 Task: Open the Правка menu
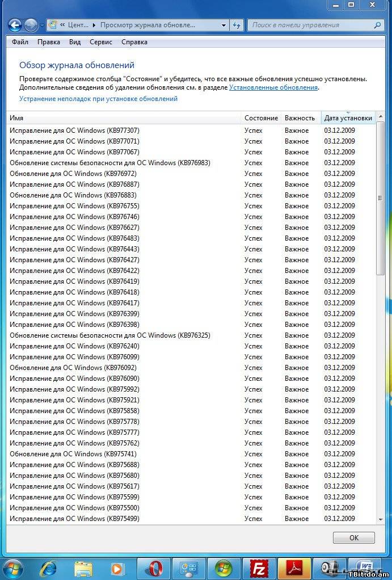48,42
